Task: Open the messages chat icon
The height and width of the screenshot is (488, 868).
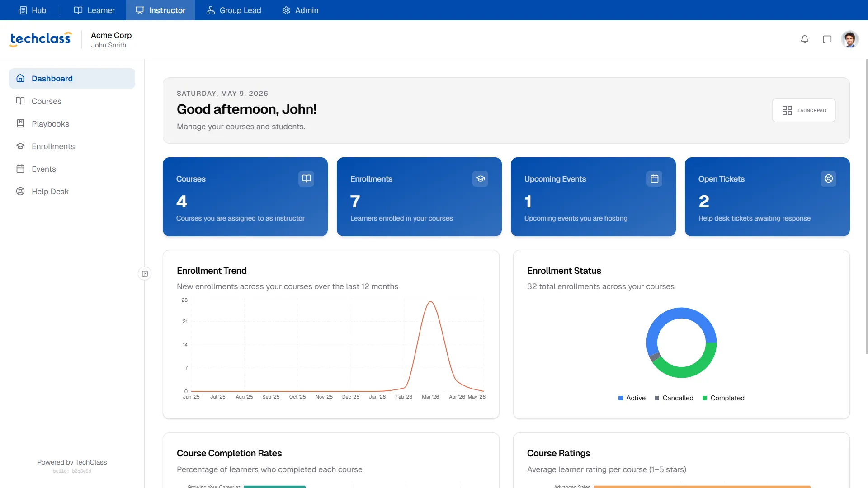Action: pos(827,39)
